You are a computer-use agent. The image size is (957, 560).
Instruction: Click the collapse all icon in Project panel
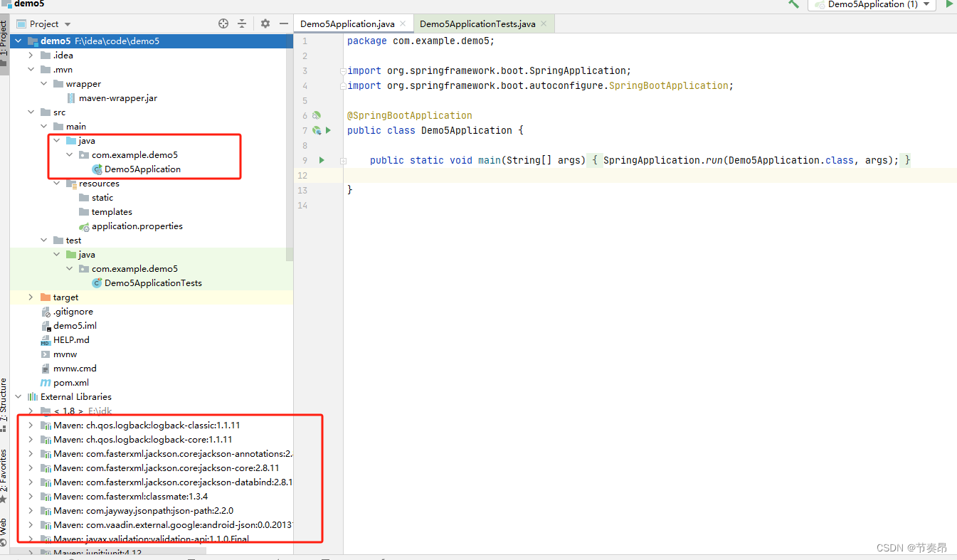coord(242,23)
